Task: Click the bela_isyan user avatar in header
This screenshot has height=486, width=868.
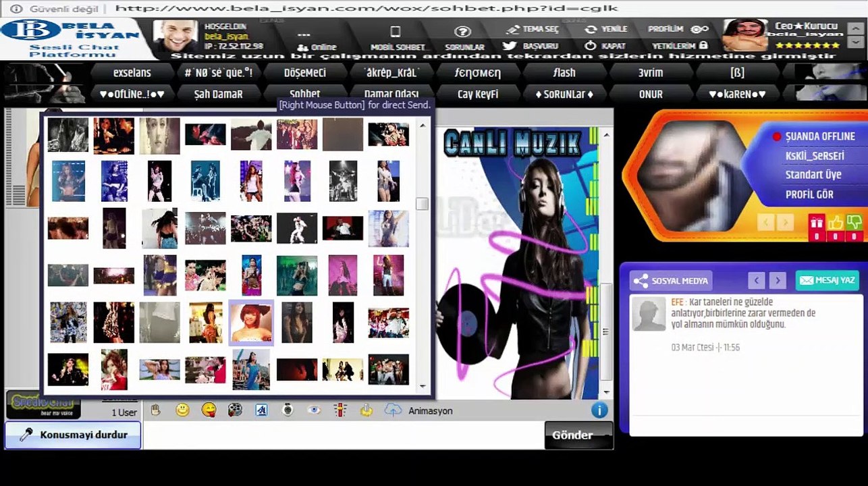Action: [x=175, y=36]
